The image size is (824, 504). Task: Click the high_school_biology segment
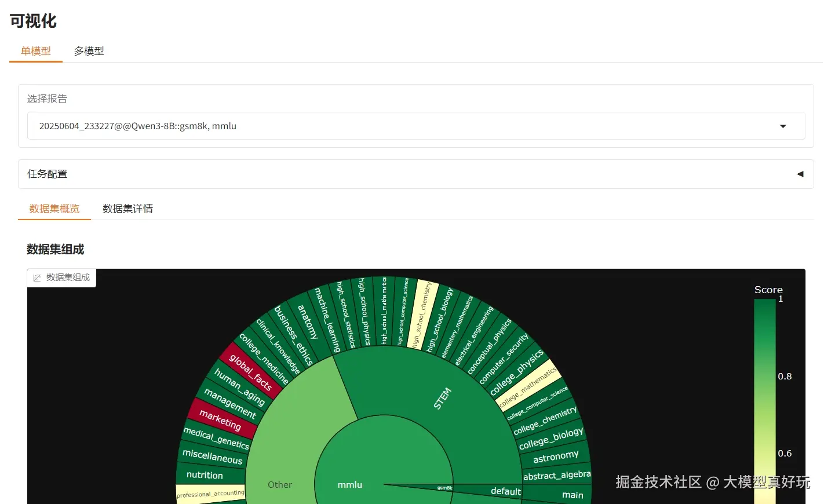coord(439,320)
